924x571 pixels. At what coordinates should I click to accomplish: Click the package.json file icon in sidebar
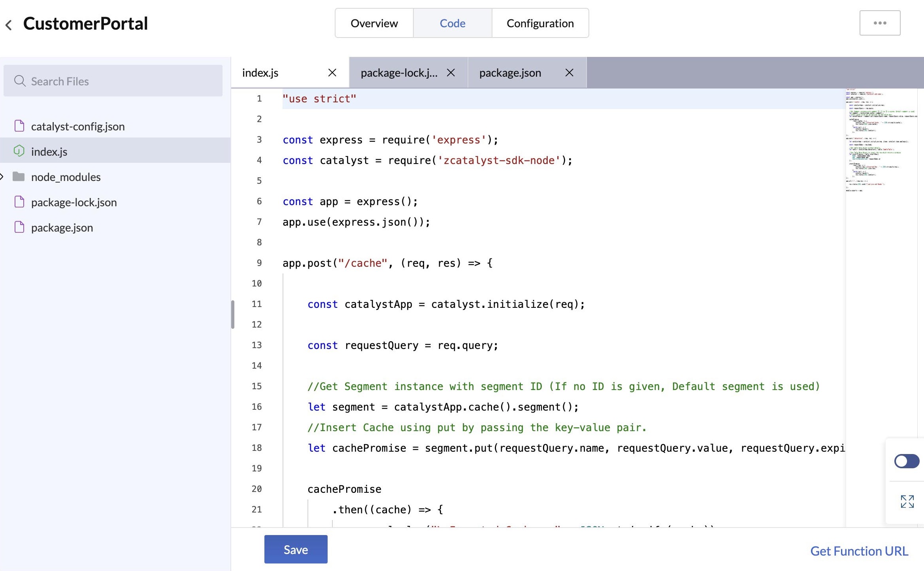pos(19,227)
